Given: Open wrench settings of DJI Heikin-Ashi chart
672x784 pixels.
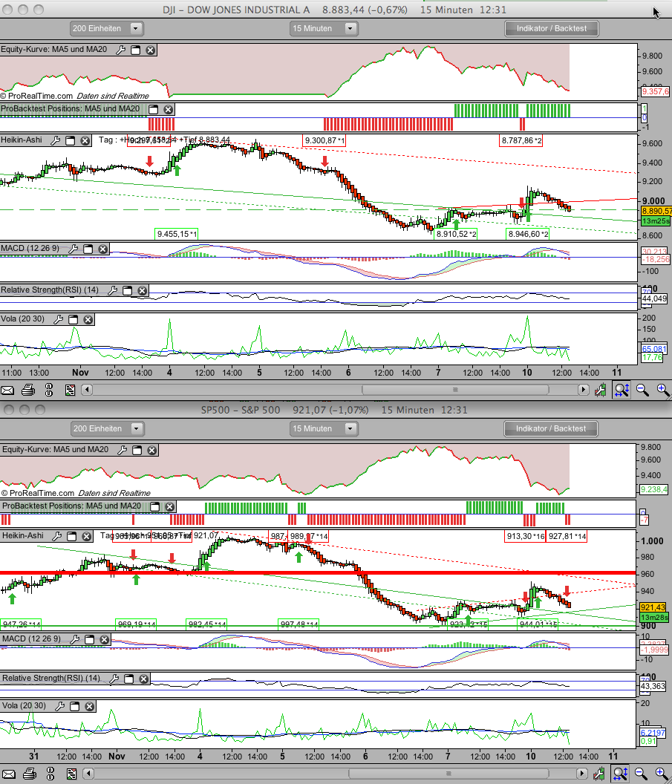Looking at the screenshot, I should 56,140.
